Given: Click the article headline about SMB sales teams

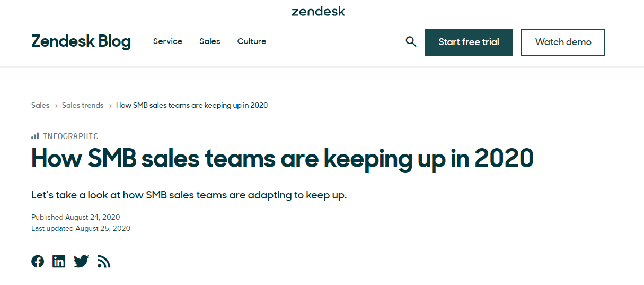Looking at the screenshot, I should click(283, 158).
